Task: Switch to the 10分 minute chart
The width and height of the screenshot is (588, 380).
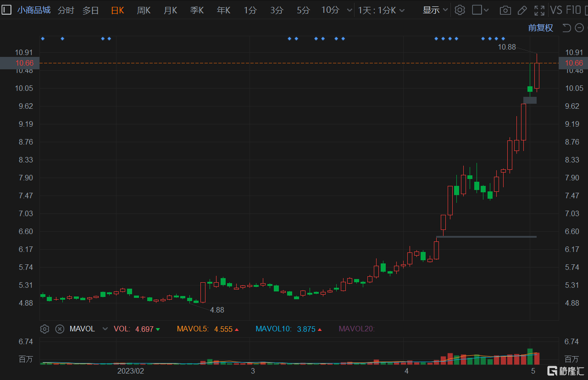Action: pos(330,10)
